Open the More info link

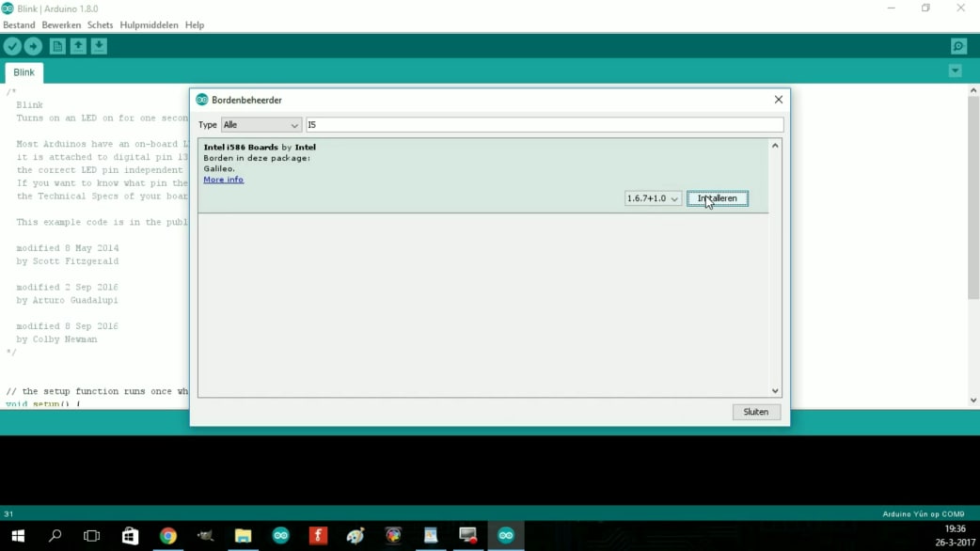pos(223,180)
